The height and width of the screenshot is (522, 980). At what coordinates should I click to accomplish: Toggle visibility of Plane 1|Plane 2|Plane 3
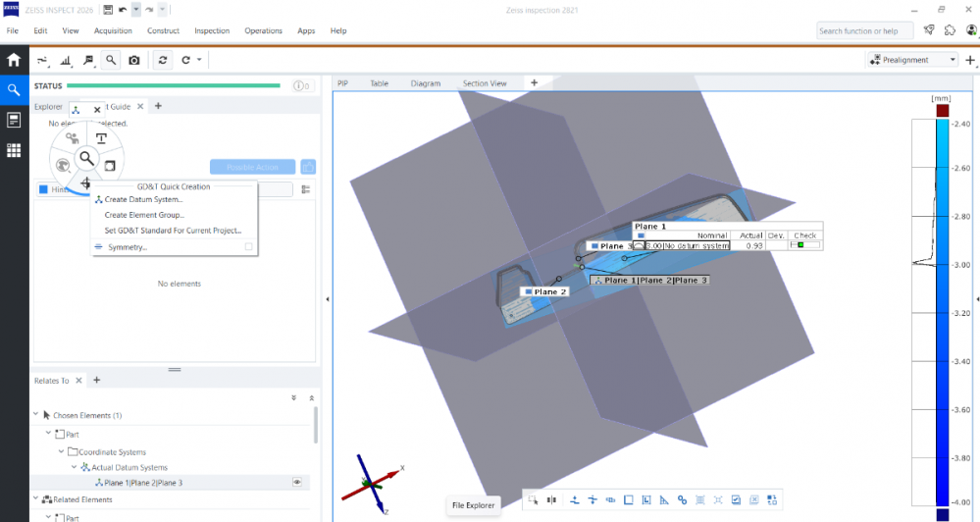pyautogui.click(x=296, y=483)
